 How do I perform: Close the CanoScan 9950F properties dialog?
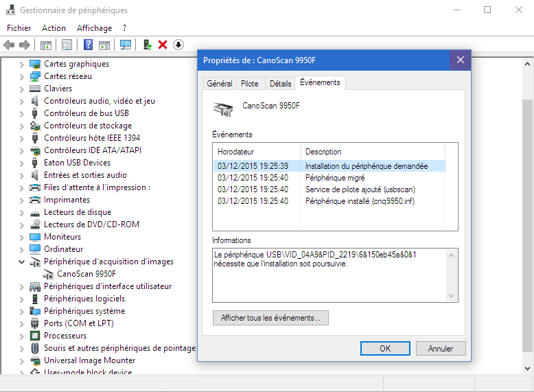[x=461, y=60]
